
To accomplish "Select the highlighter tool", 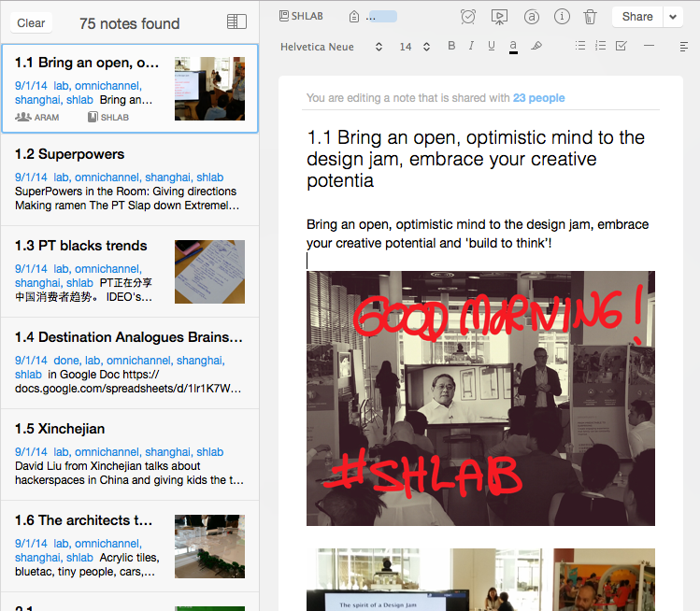I will (x=536, y=46).
